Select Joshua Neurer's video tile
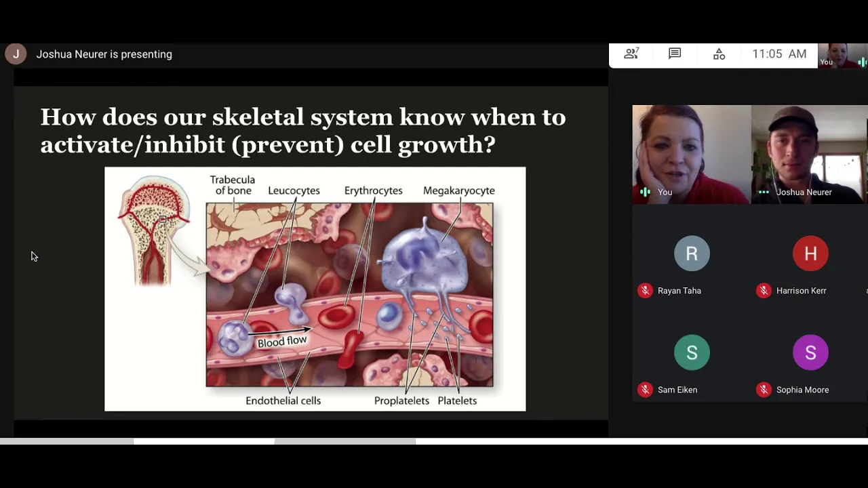868x488 pixels. click(x=808, y=155)
